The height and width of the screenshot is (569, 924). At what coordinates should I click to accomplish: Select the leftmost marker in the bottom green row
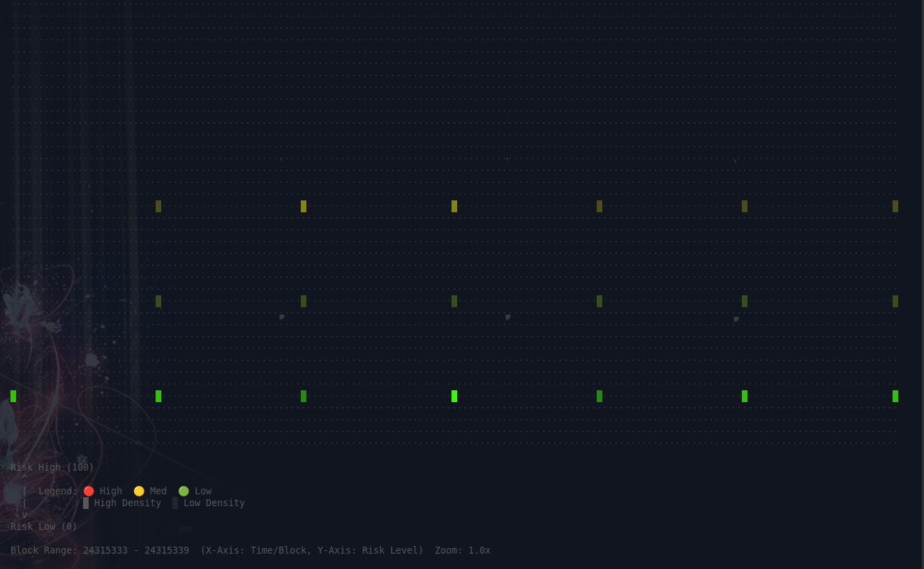click(x=13, y=396)
